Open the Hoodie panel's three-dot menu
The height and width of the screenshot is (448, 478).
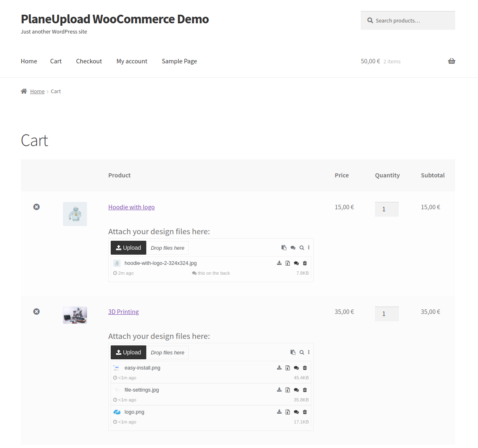coord(309,248)
